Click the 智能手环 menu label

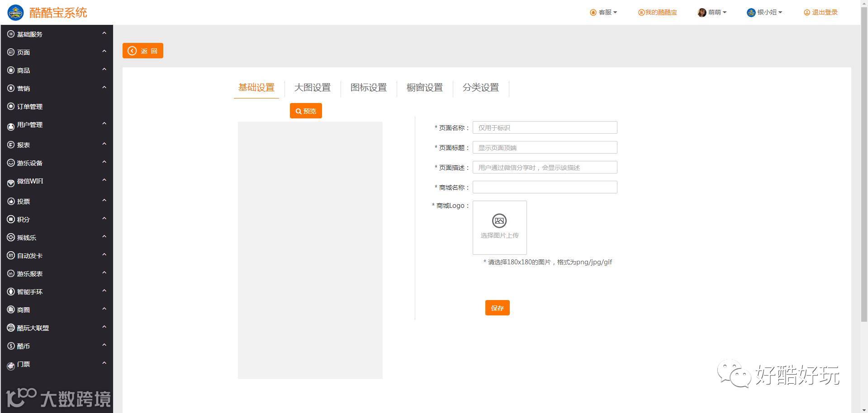tap(30, 292)
